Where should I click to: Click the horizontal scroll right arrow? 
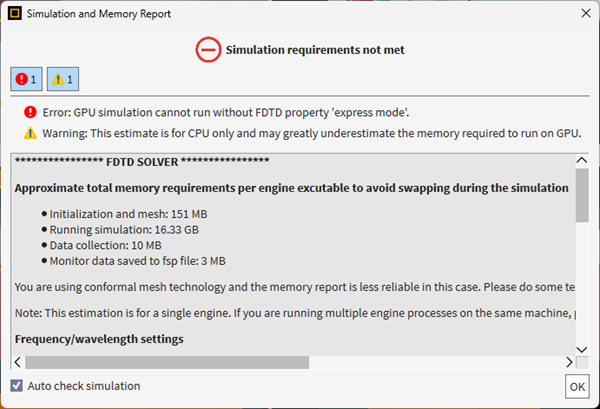pyautogui.click(x=569, y=362)
